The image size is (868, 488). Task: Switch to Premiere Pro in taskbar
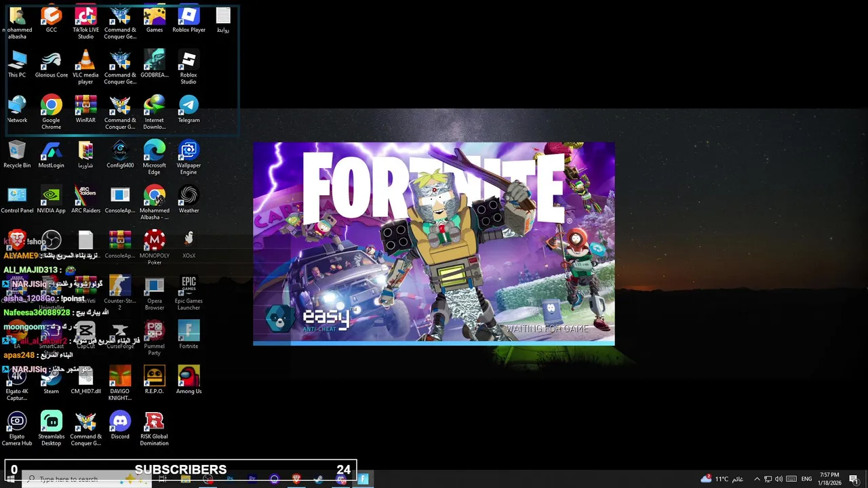coord(252,479)
